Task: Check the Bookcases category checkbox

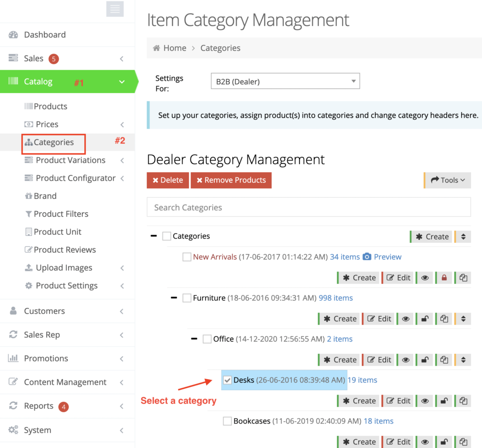Action: (227, 421)
